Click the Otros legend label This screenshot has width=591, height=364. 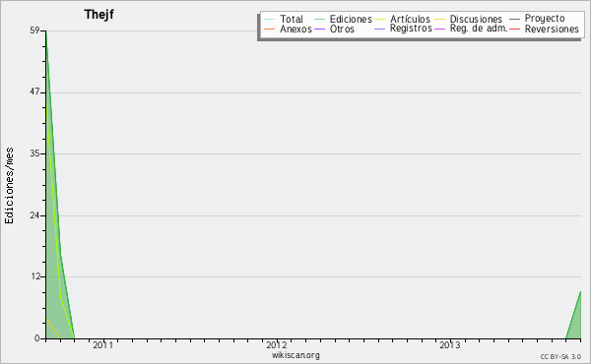[x=342, y=29]
